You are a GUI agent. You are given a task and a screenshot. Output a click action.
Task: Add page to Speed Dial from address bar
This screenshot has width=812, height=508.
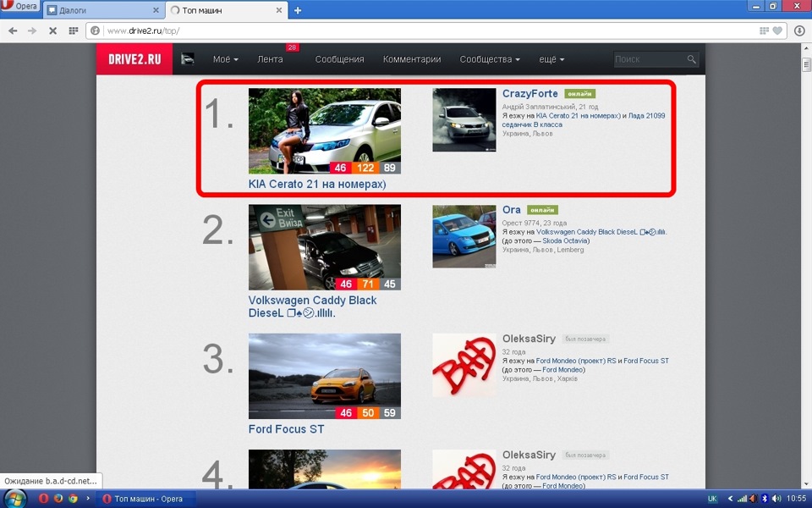pos(764,31)
